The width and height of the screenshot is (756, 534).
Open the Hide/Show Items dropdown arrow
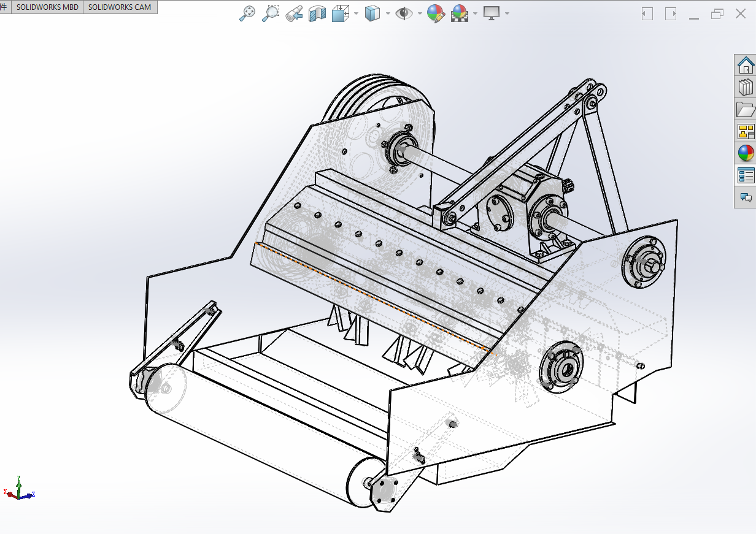click(420, 13)
